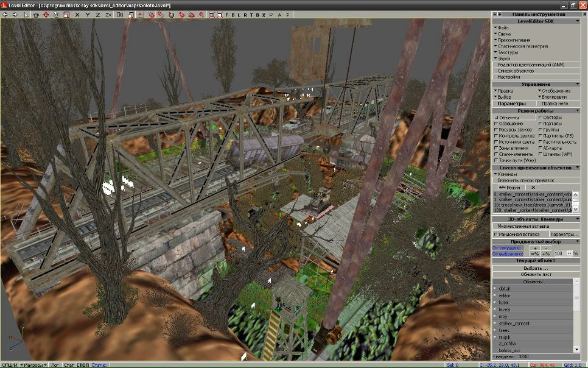Enable the Освещение edit mode checkbox
The width and height of the screenshot is (588, 368).
point(497,124)
